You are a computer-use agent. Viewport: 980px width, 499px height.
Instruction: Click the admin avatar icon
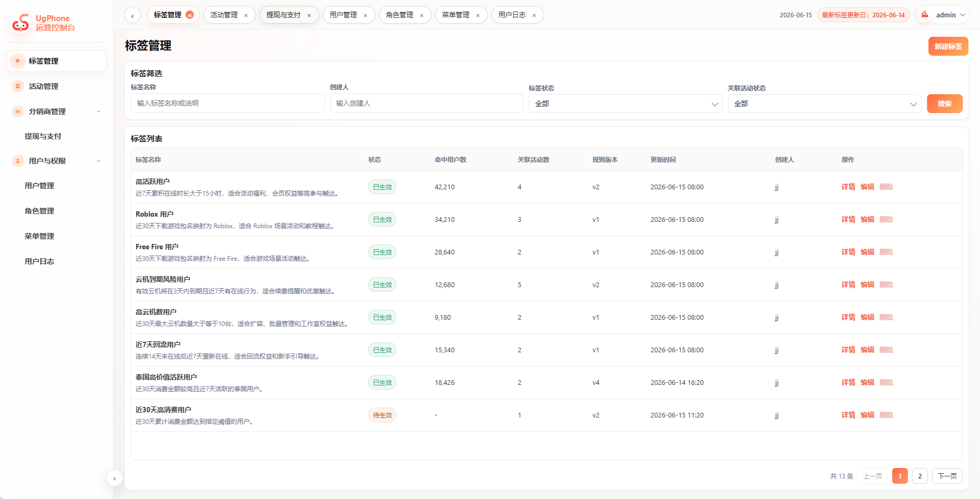pyautogui.click(x=925, y=15)
